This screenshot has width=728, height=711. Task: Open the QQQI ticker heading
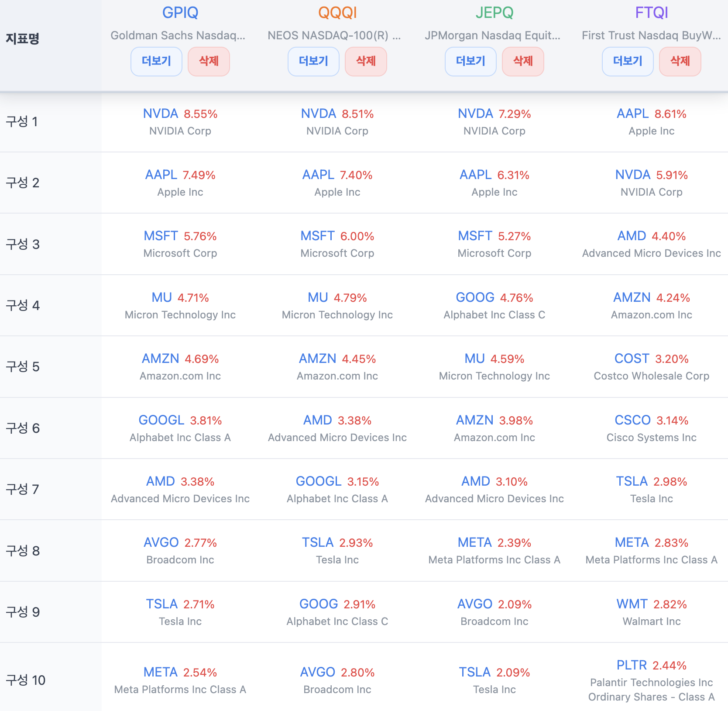click(x=337, y=13)
